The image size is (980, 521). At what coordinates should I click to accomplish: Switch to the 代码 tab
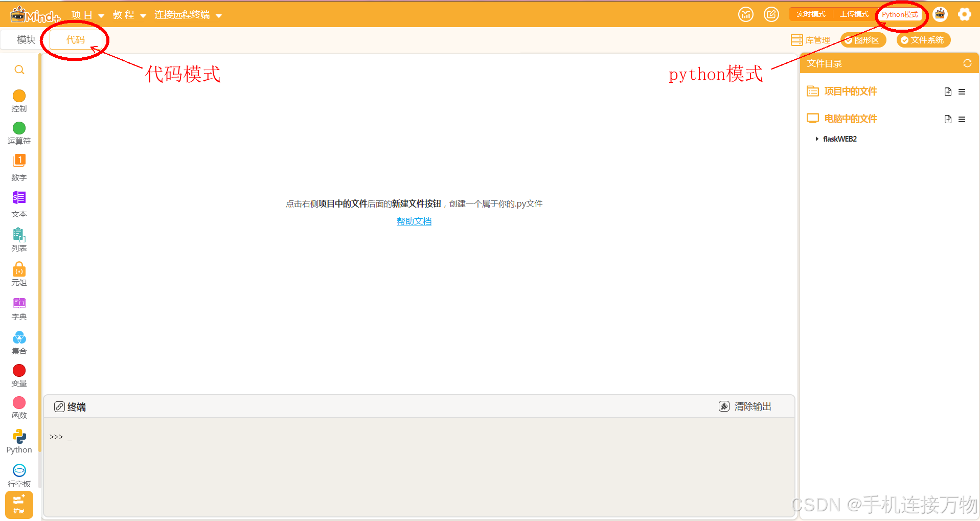pos(75,39)
